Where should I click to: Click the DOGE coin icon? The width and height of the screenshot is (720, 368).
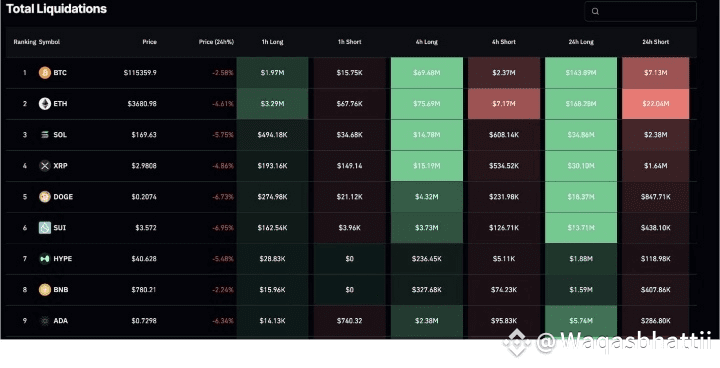(45, 197)
